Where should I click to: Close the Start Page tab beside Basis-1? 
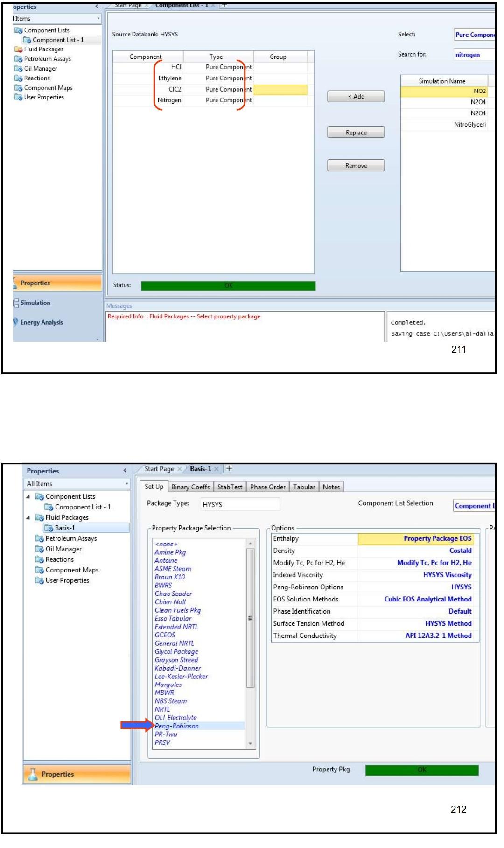pyautogui.click(x=180, y=469)
